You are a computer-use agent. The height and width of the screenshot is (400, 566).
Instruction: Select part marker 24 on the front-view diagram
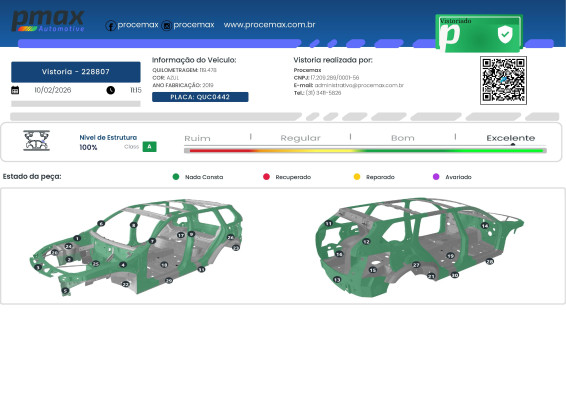(x=69, y=246)
